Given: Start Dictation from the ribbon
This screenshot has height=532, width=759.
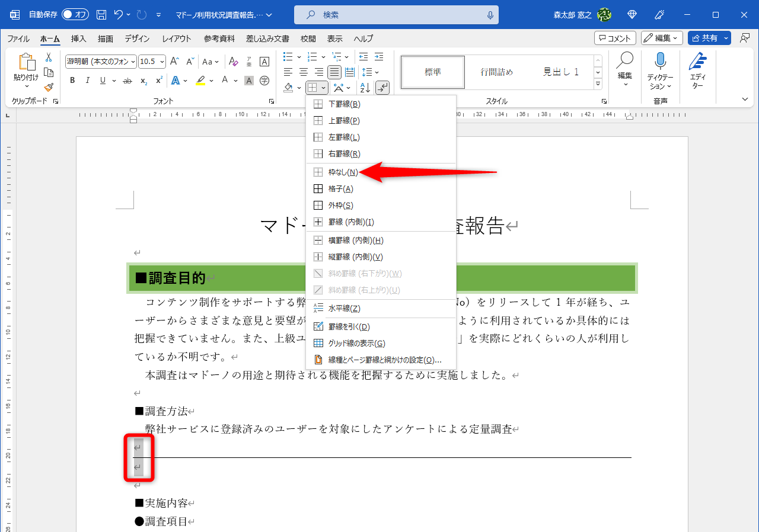Looking at the screenshot, I should pyautogui.click(x=660, y=70).
